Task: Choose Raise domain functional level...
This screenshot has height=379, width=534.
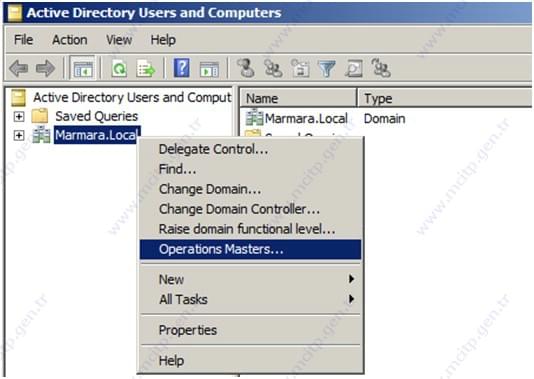Action: 251,229
